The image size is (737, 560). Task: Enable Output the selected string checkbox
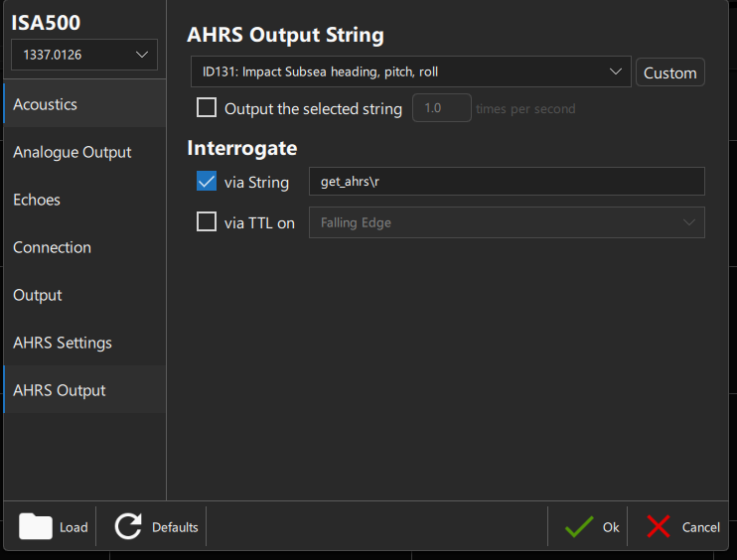click(x=207, y=108)
